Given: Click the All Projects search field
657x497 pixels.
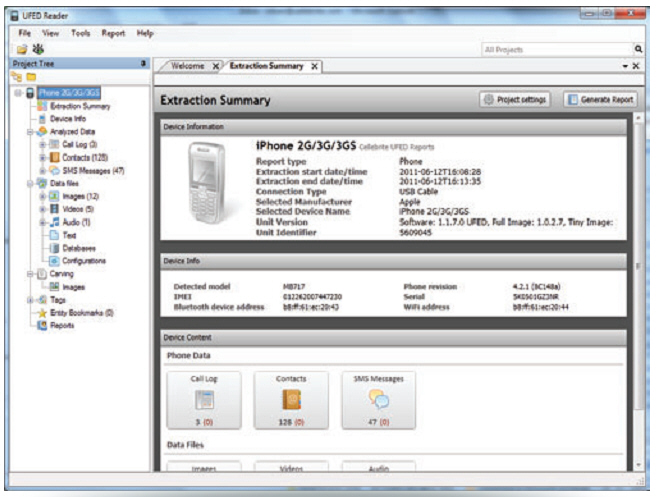Looking at the screenshot, I should click(557, 49).
